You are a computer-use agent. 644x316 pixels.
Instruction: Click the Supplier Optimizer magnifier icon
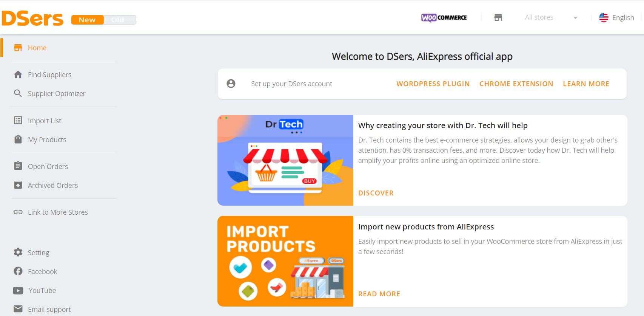coord(18,93)
